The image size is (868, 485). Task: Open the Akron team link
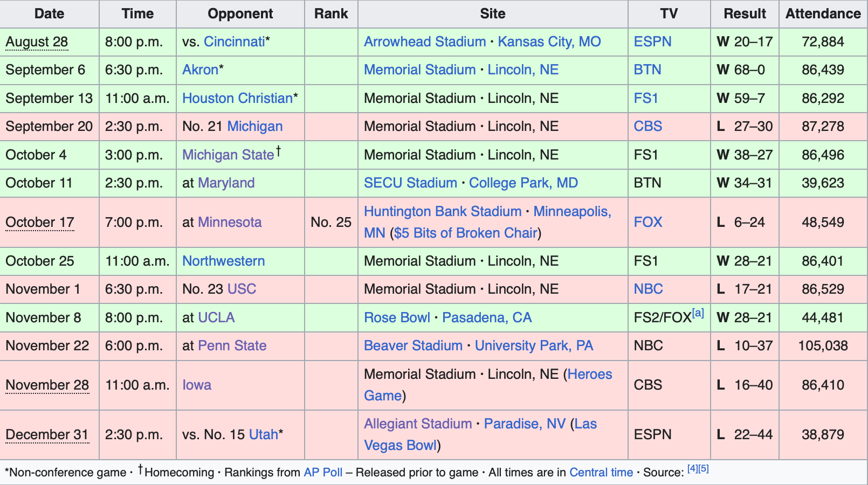coord(200,70)
